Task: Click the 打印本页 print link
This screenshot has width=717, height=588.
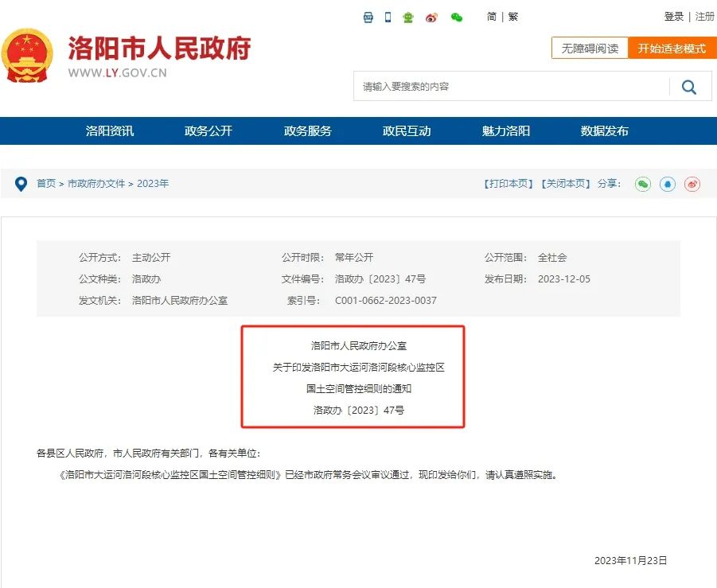Action: pyautogui.click(x=509, y=184)
